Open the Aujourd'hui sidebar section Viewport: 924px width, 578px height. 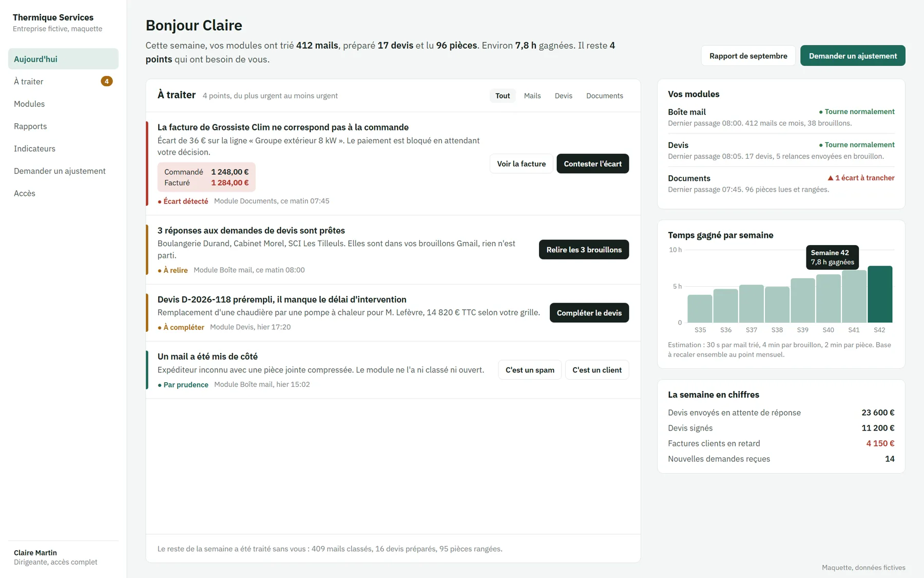(x=63, y=59)
